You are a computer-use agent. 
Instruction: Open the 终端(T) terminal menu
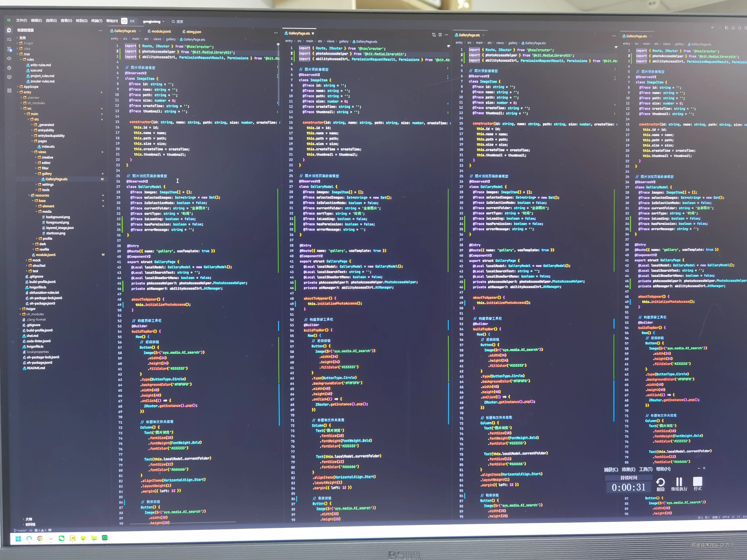[x=97, y=21]
